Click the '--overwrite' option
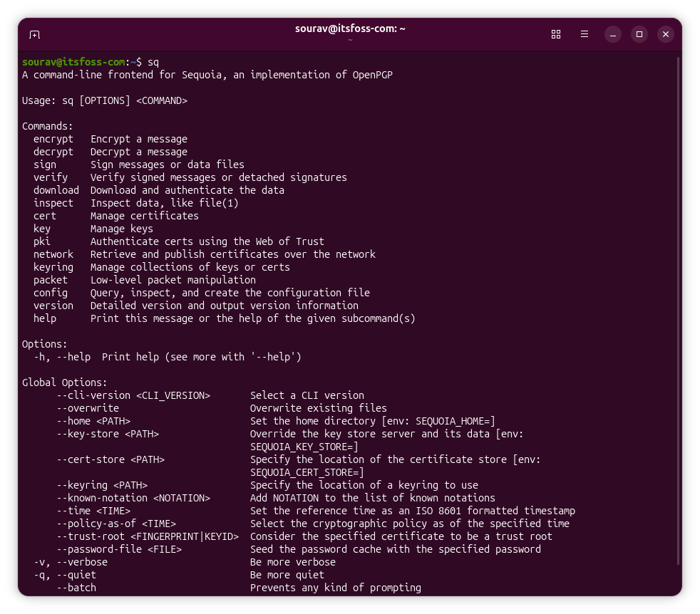This screenshot has width=700, height=614. 88,408
